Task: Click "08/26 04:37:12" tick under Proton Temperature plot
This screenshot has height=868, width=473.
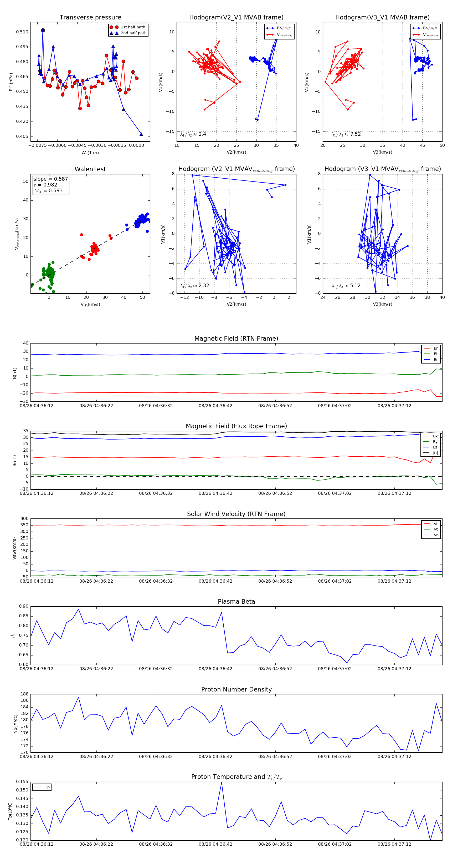Action: pyautogui.click(x=394, y=844)
